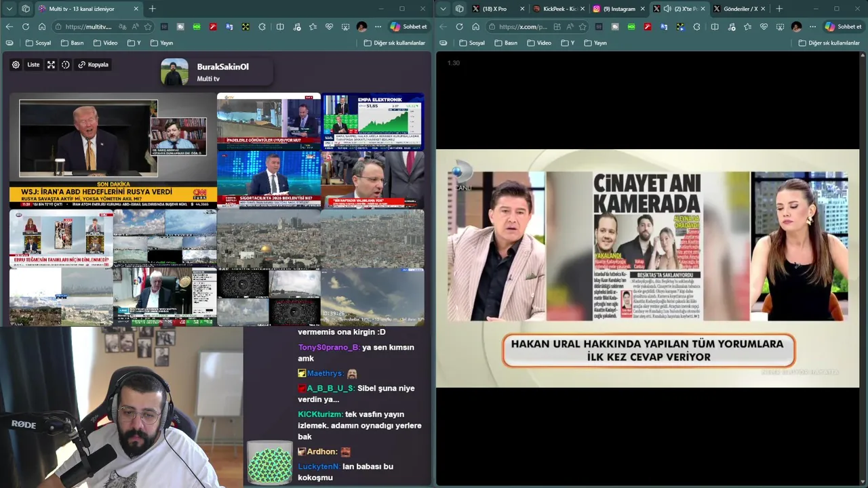Open equalizer extension in Multi tv window
Viewport: 868px width, 488px height.
tap(164, 26)
